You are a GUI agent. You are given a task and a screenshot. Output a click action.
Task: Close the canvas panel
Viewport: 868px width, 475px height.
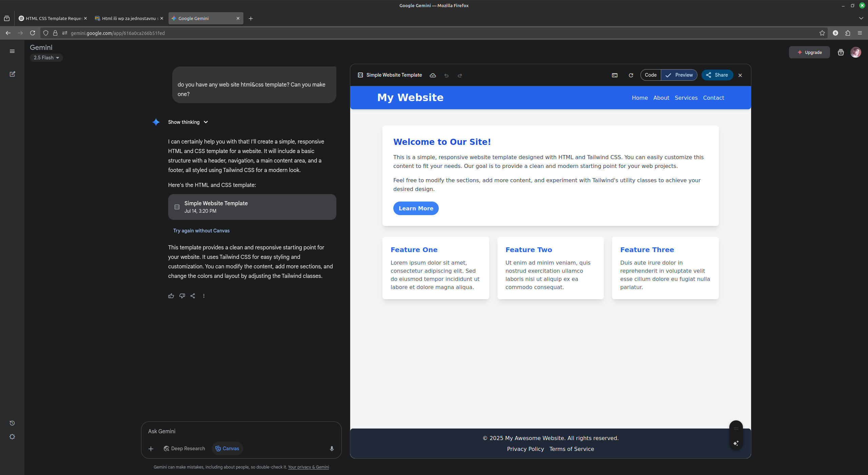click(740, 75)
